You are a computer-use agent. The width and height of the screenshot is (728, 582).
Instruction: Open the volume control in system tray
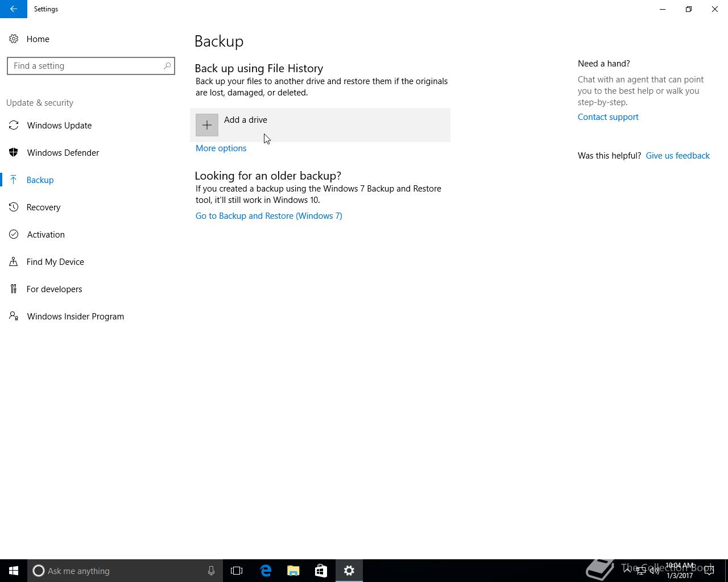(x=655, y=571)
